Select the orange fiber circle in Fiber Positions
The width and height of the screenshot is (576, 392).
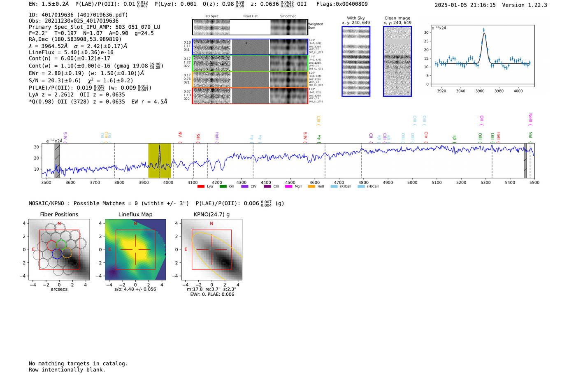click(67, 253)
